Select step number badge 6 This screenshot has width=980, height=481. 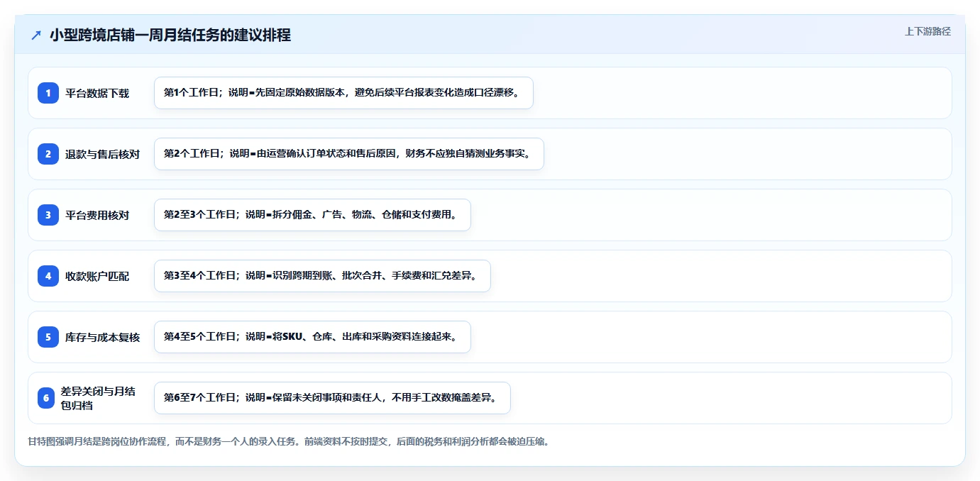coord(46,398)
